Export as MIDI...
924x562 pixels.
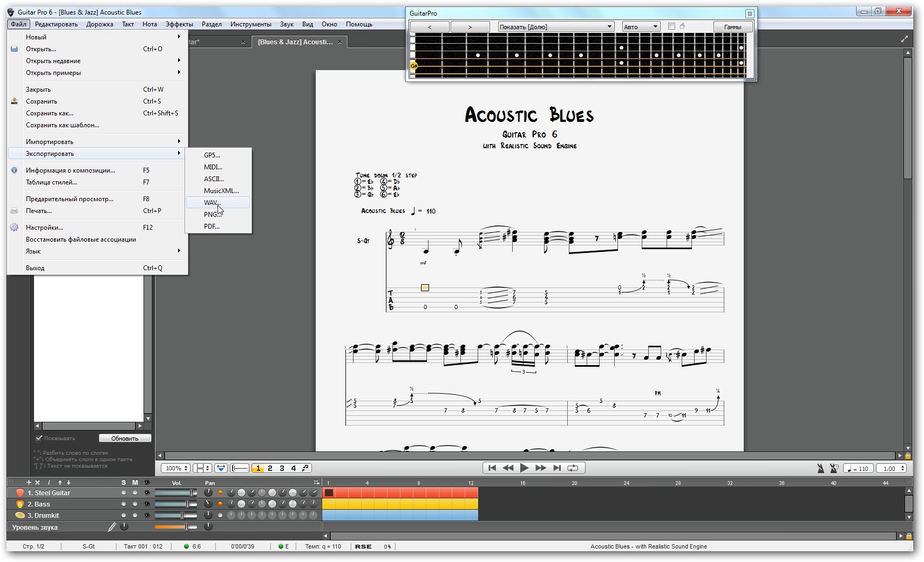218,167
